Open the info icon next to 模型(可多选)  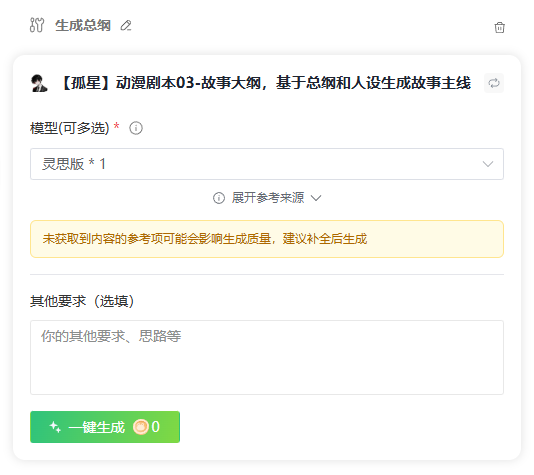[136, 128]
